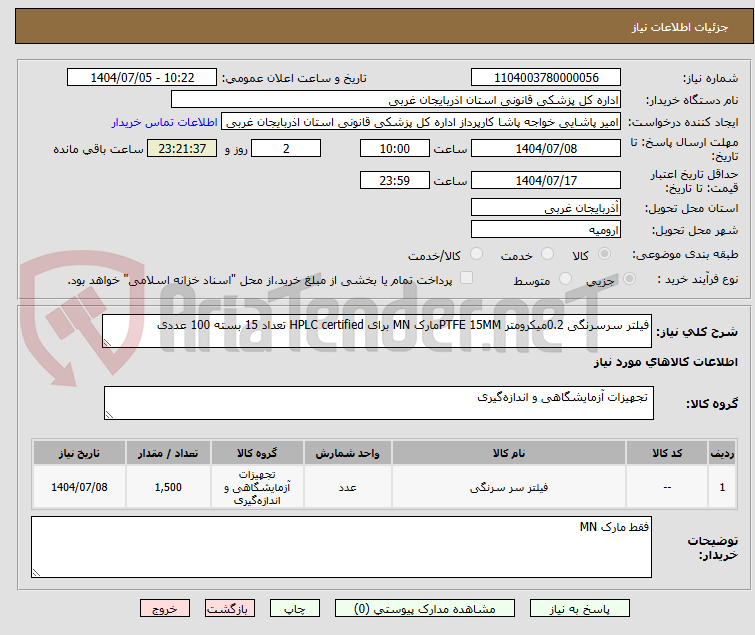Open مشاهده مدارک پیوستی (0) button
Image resolution: width=755 pixels, height=635 pixels.
click(x=425, y=609)
